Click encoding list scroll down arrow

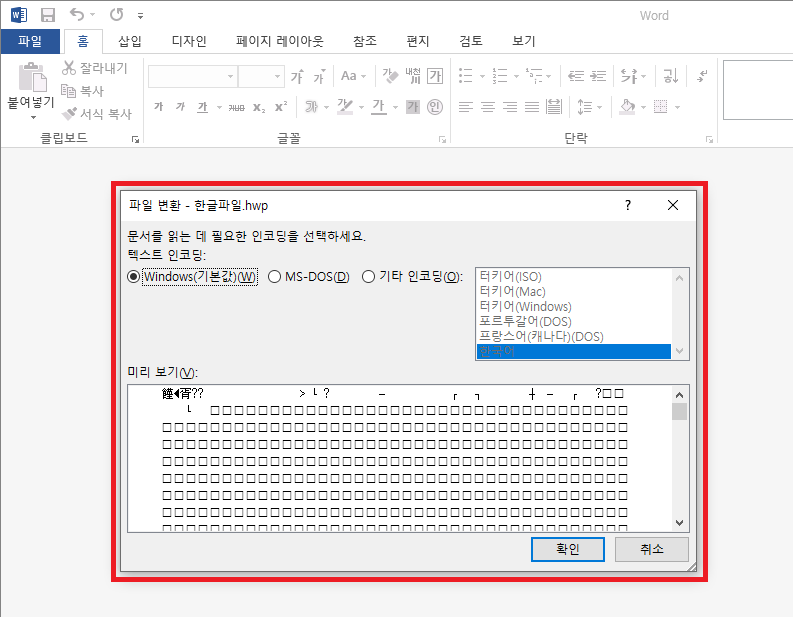[679, 351]
